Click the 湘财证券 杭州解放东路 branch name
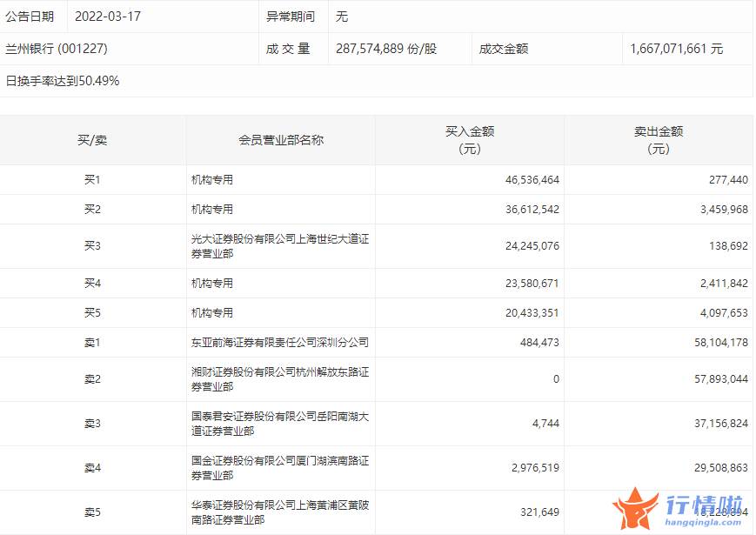Viewport: 756px width, 535px height. coord(280,379)
